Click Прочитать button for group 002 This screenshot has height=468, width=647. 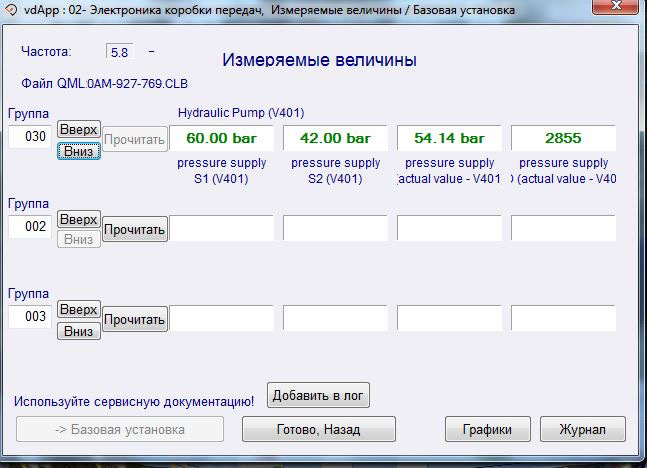click(135, 229)
